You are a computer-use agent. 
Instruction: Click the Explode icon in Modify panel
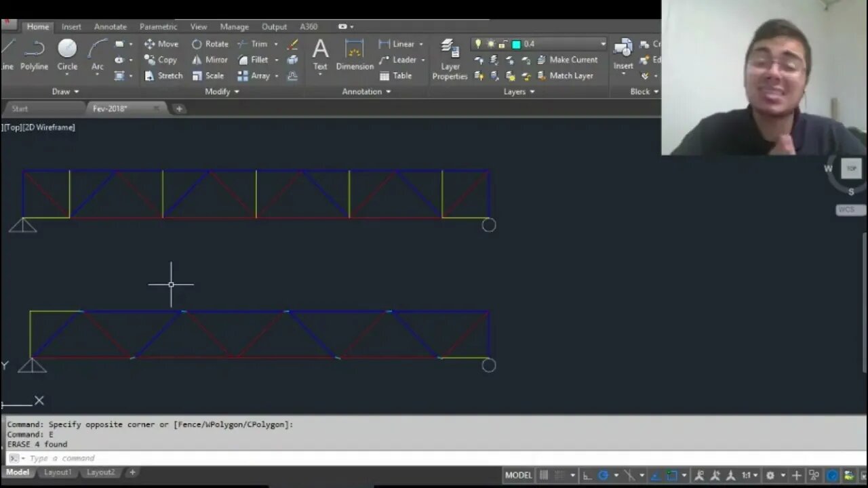[x=293, y=60]
